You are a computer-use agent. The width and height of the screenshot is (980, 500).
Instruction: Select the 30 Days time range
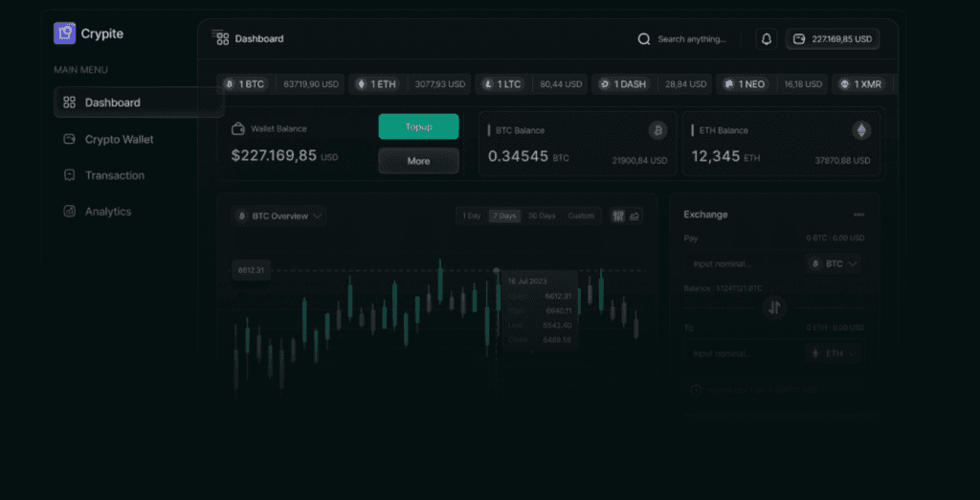[x=542, y=216]
